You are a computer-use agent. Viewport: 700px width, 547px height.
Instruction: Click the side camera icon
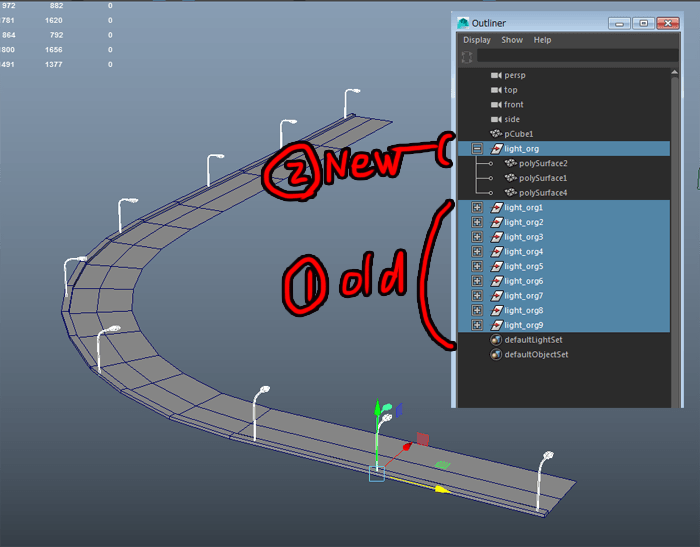pos(496,119)
